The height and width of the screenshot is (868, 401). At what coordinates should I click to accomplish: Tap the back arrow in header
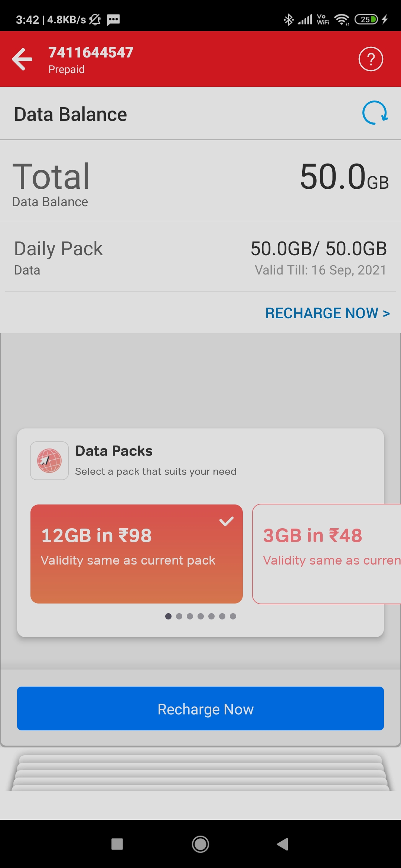click(x=22, y=59)
